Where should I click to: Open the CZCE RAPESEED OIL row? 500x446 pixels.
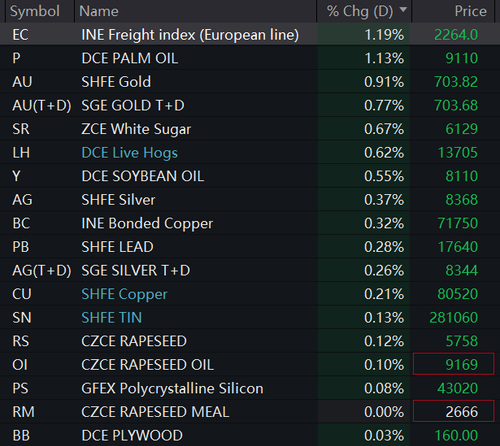148,365
